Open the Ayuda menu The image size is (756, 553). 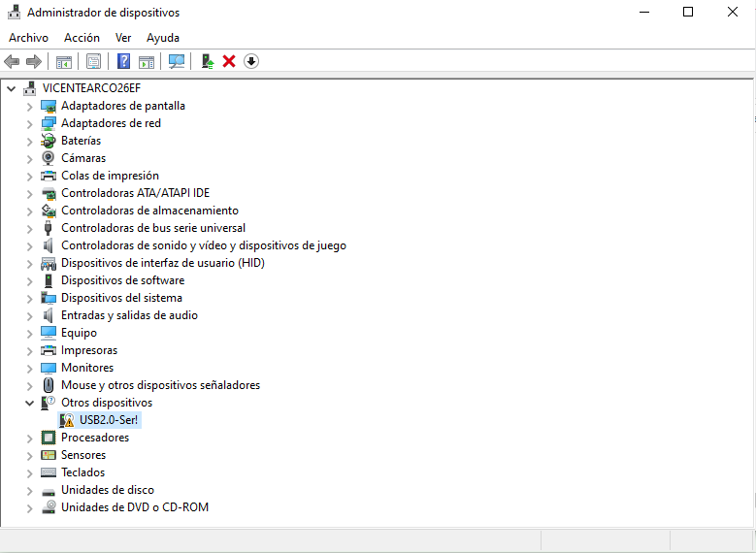point(163,38)
